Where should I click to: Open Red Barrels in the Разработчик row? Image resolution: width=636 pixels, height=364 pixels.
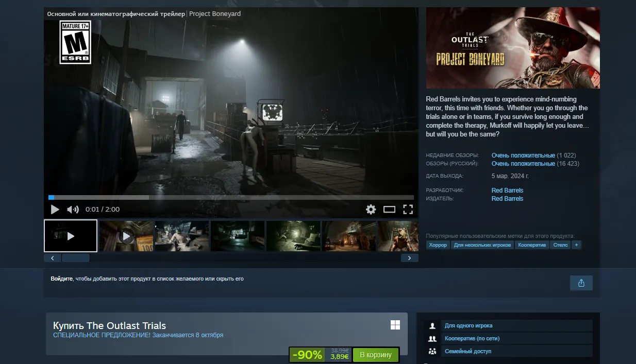[507, 190]
